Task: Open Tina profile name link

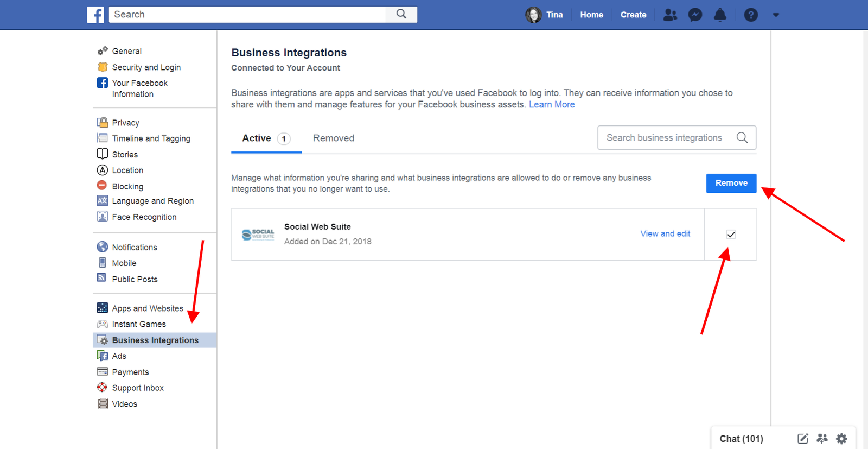Action: [554, 15]
